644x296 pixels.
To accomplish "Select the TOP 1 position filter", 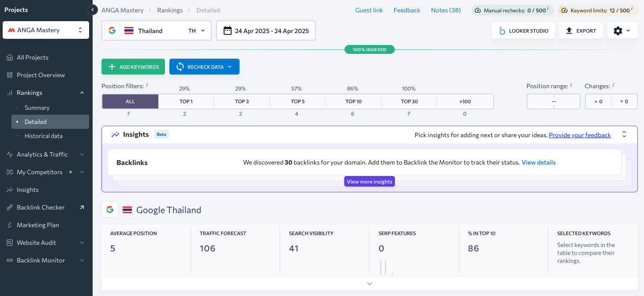I will pos(186,101).
